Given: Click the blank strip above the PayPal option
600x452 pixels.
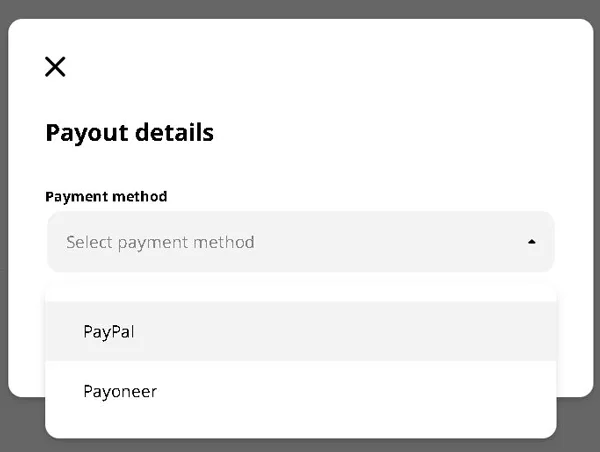Looking at the screenshot, I should pos(300,292).
